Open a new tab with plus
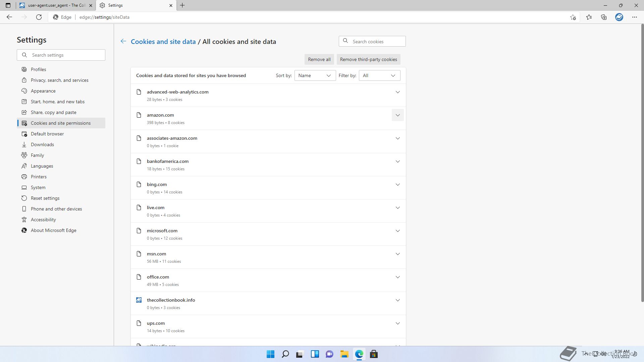Image resolution: width=644 pixels, height=362 pixels. [182, 5]
